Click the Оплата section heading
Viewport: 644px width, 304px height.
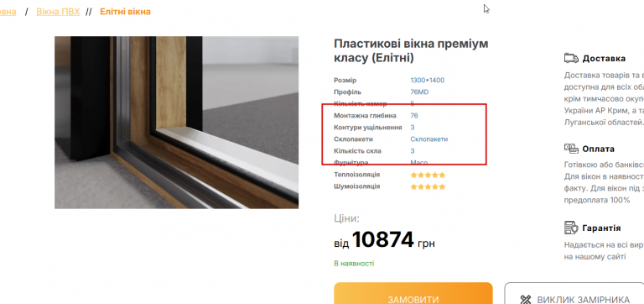point(600,149)
